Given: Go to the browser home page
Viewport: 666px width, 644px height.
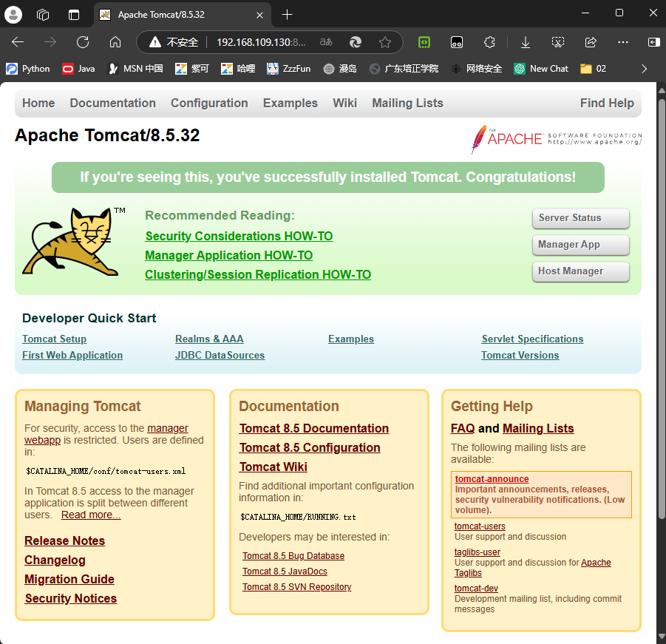Looking at the screenshot, I should (115, 42).
